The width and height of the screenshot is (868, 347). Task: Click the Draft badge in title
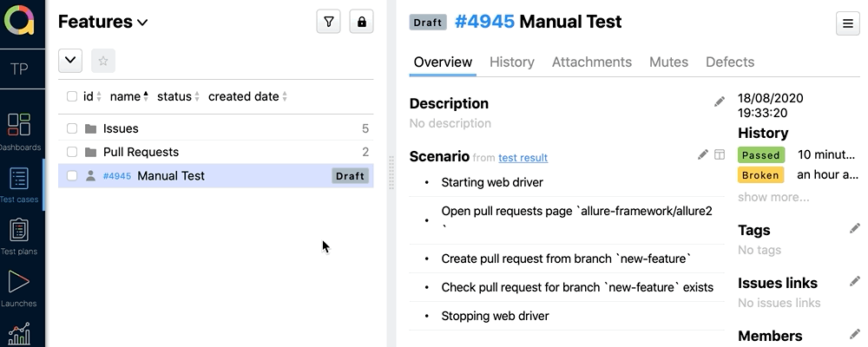coord(428,23)
